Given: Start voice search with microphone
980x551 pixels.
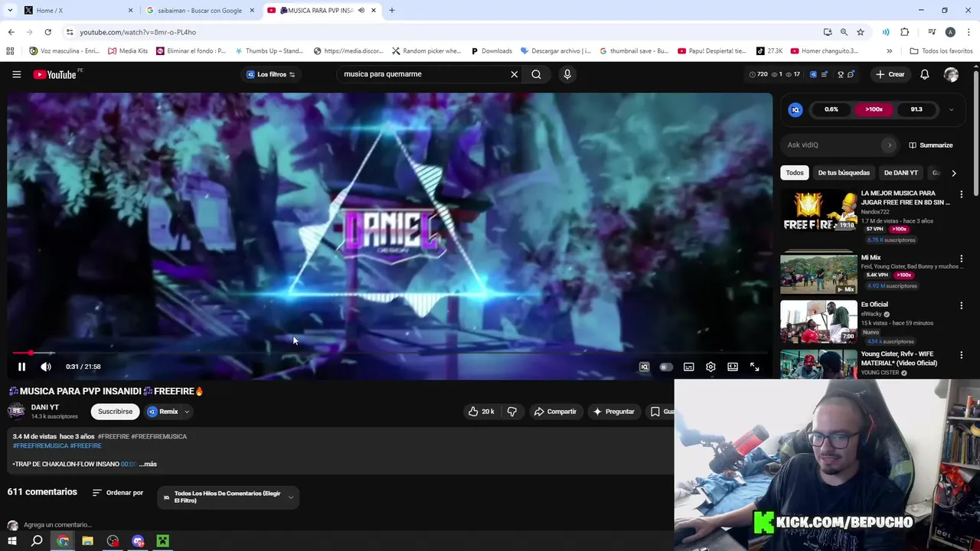Looking at the screenshot, I should click(x=567, y=74).
